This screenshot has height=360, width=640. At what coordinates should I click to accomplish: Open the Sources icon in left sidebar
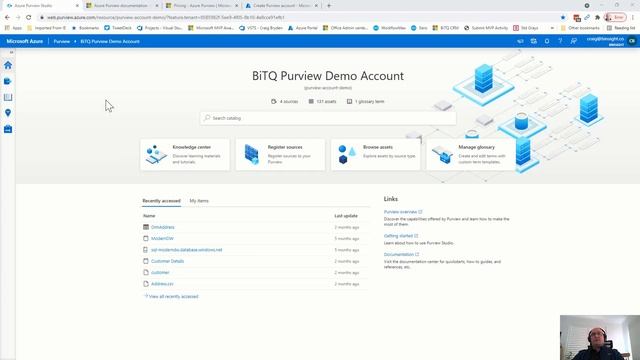pos(8,81)
